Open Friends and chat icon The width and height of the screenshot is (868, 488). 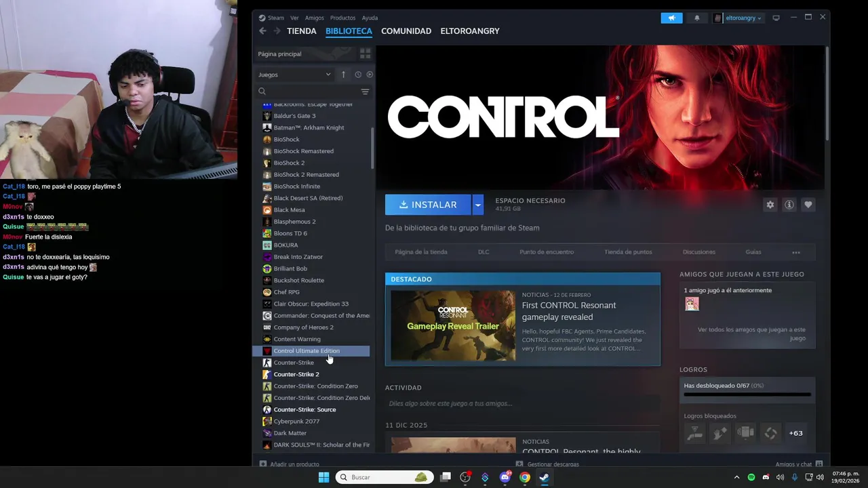[819, 464]
